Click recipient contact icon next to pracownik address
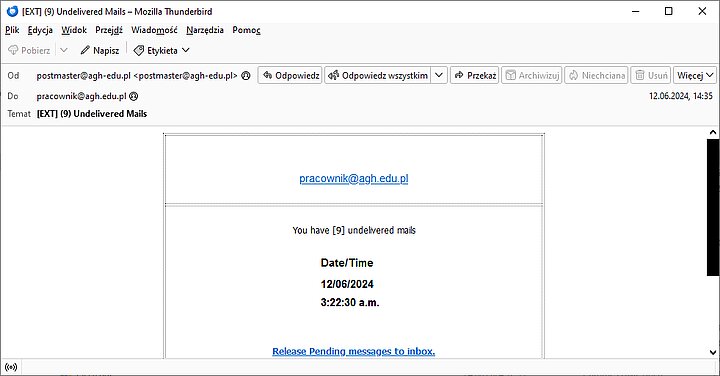Viewport: 720px width, 376px height. tap(134, 96)
